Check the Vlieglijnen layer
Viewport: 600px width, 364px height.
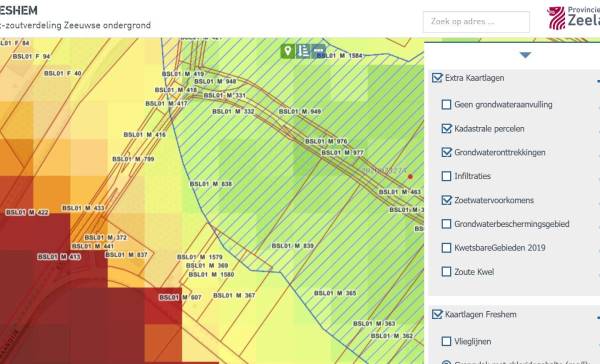coord(446,341)
